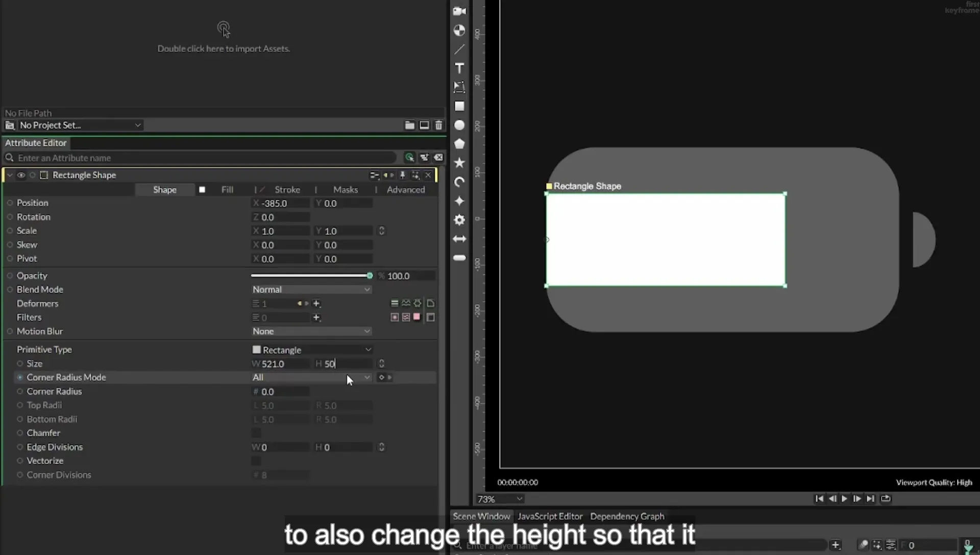Click the Add Filter plus button
This screenshot has height=555, width=980.
coord(316,317)
